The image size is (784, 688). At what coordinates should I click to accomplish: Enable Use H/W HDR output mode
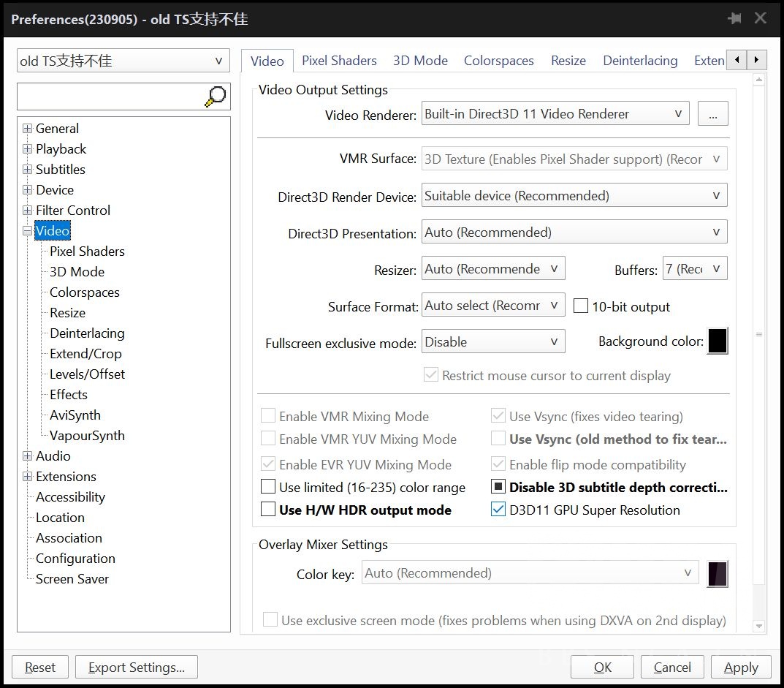pos(268,510)
